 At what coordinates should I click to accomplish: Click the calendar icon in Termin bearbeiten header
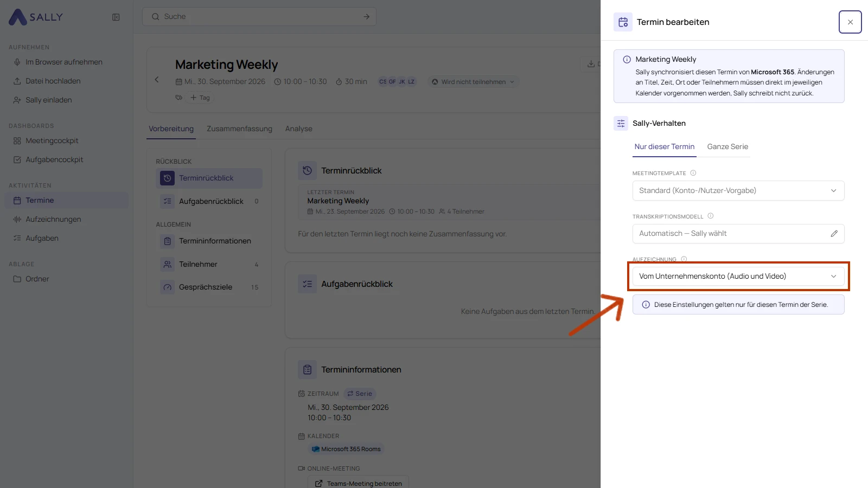(x=623, y=22)
